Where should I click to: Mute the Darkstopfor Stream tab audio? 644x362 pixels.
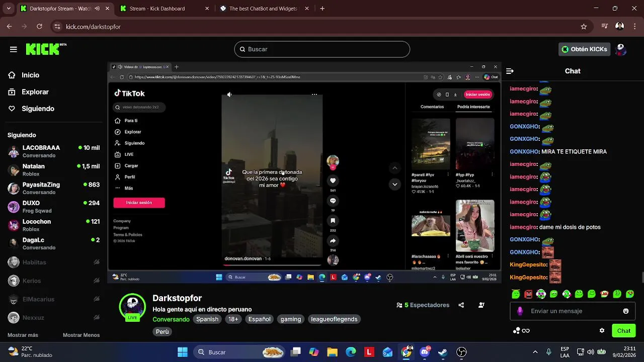(97, 9)
